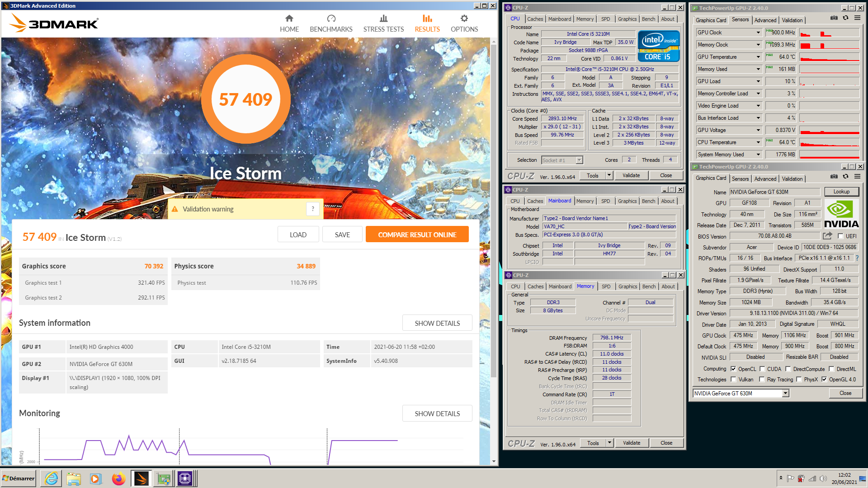Expand the GPU Load sensor dropdown

point(758,81)
